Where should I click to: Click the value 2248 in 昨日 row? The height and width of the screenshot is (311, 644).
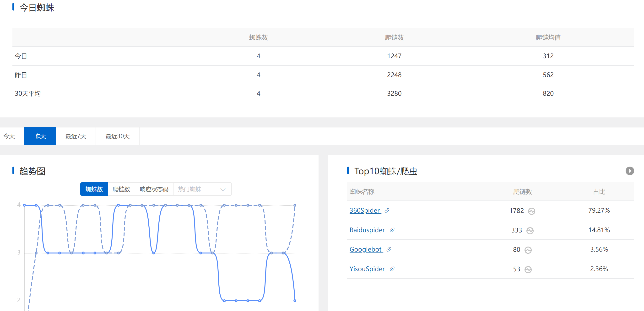tap(394, 75)
